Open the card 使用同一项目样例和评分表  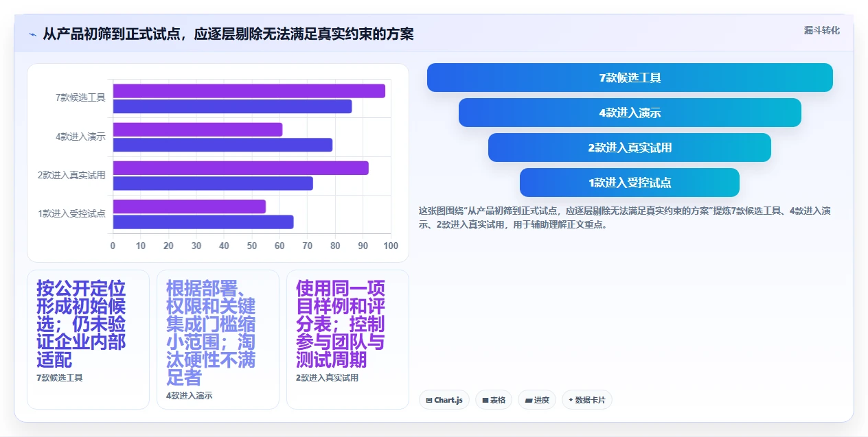pos(347,340)
